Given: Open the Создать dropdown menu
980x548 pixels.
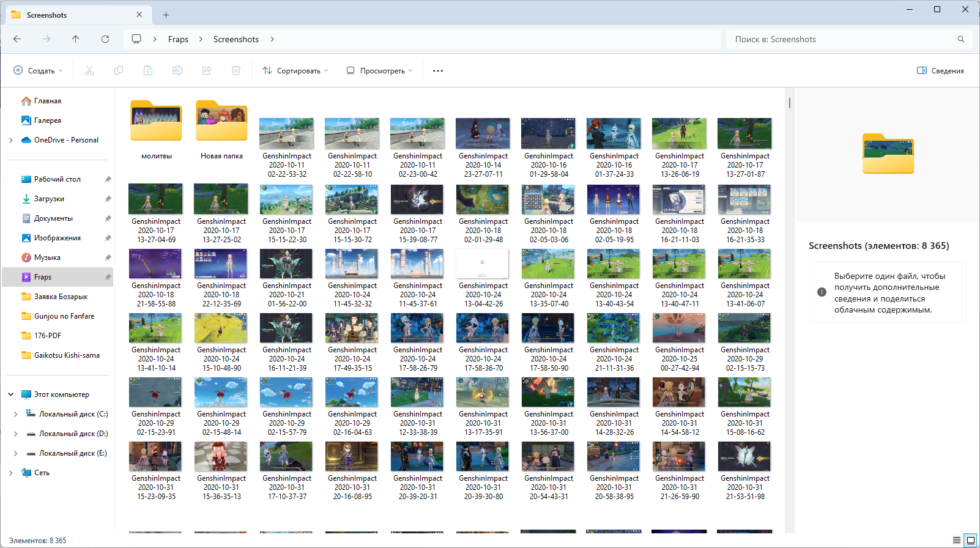Looking at the screenshot, I should click(x=38, y=71).
